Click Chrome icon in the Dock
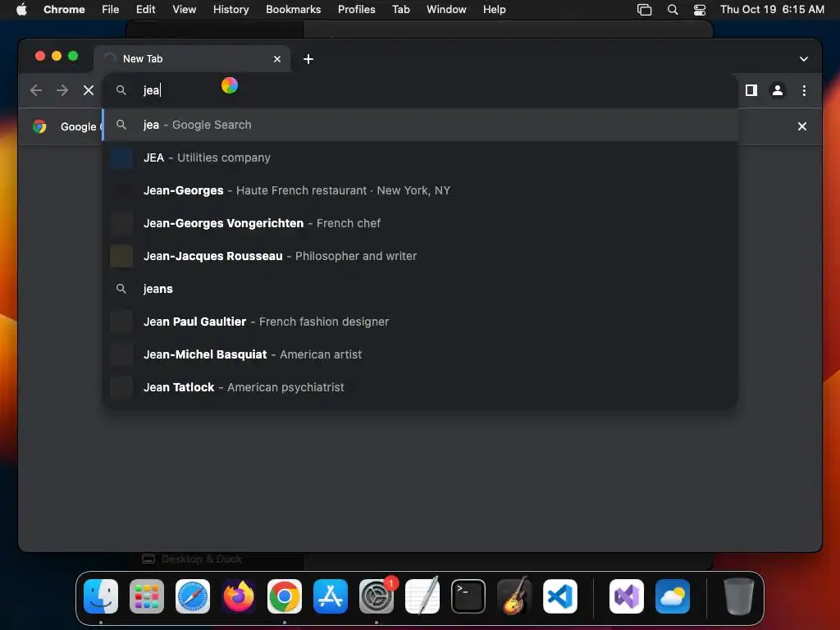 pos(285,596)
